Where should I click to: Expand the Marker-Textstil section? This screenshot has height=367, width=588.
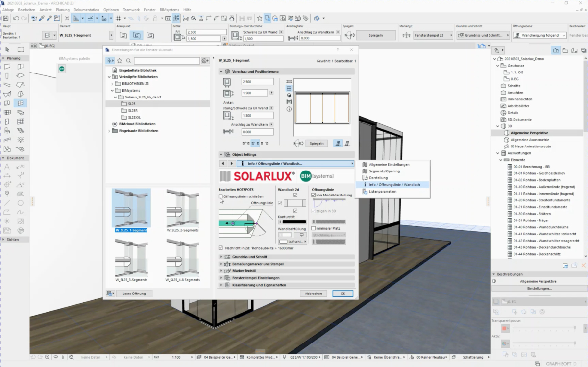(x=221, y=270)
